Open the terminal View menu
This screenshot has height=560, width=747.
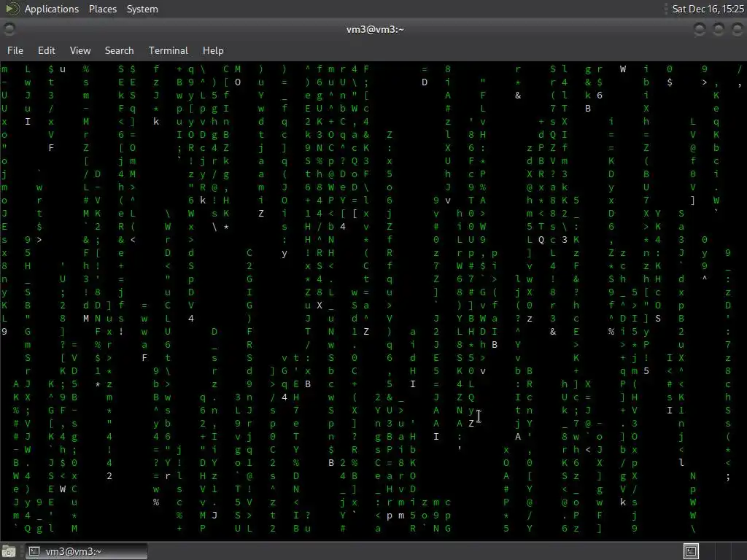(x=80, y=50)
